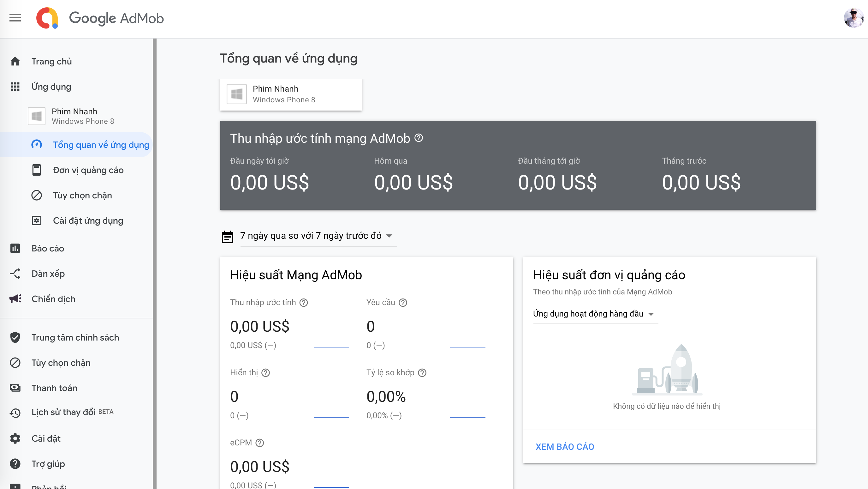This screenshot has width=868, height=489.
Task: Open Báo cáo in the sidebar
Action: 48,249
